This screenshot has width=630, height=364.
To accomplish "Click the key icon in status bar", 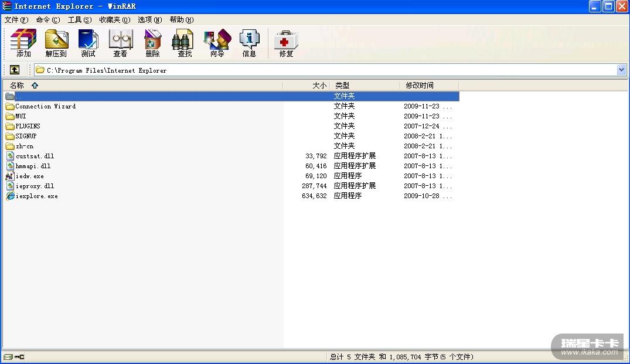I will [x=19, y=357].
